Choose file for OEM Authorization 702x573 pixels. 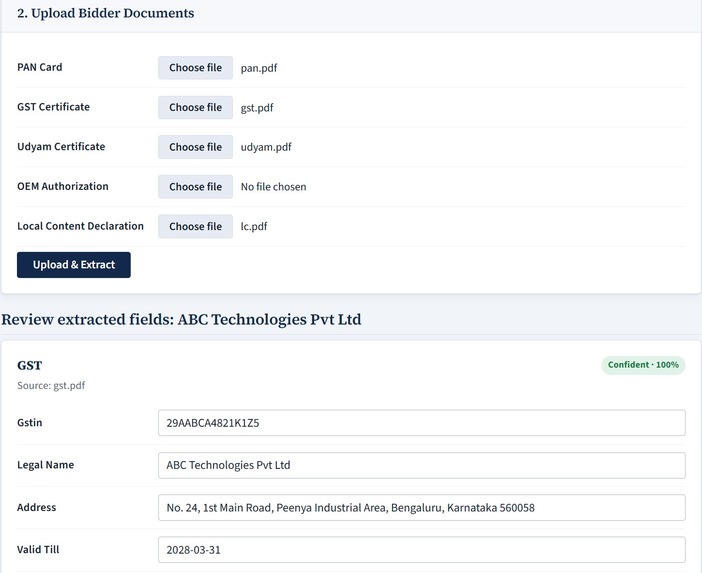click(x=195, y=187)
